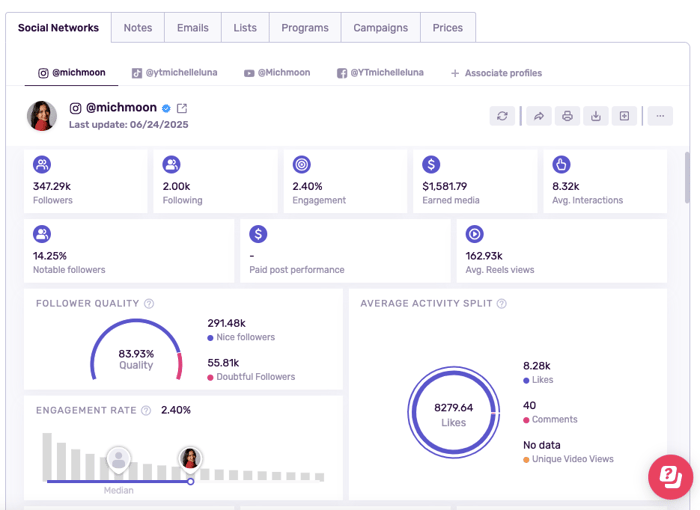Viewport: 700px width, 510px height.
Task: Click Engagement Rate question mark icon
Action: point(146,410)
